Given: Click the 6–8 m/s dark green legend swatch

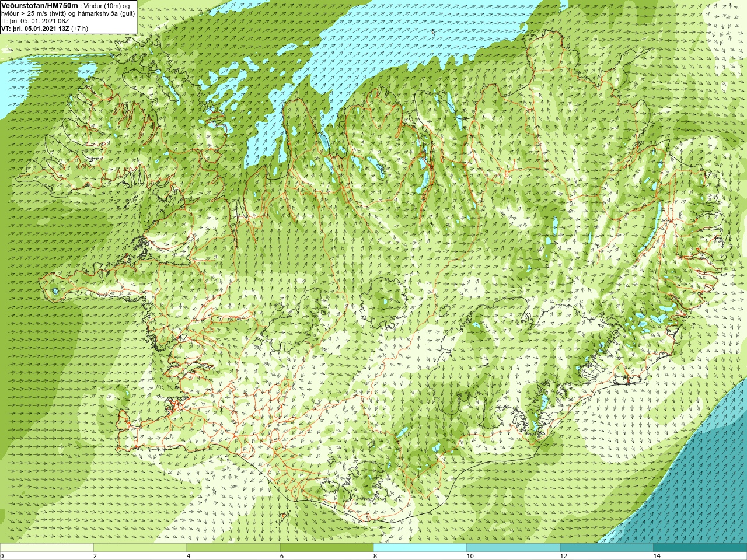Looking at the screenshot, I should 327,548.
